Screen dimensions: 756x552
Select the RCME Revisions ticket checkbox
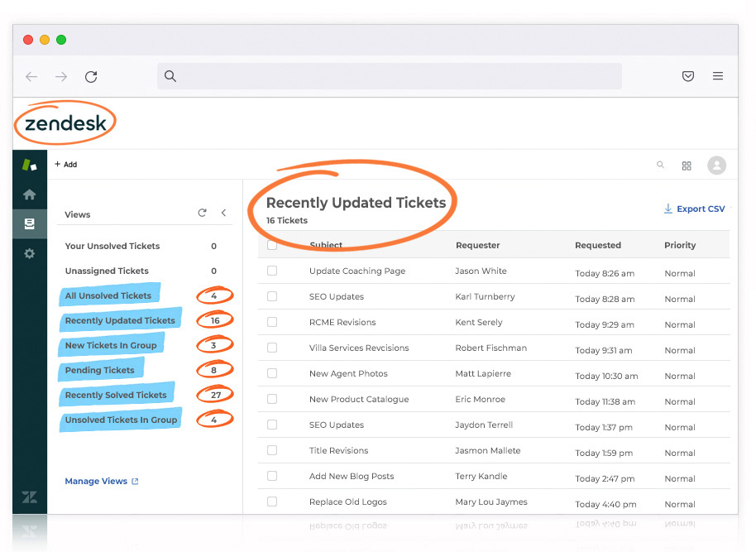click(x=272, y=322)
